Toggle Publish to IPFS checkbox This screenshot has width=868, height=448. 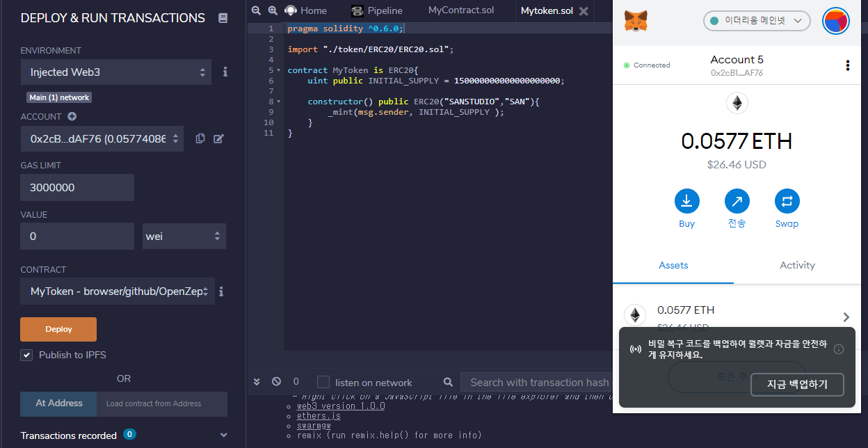(x=26, y=355)
